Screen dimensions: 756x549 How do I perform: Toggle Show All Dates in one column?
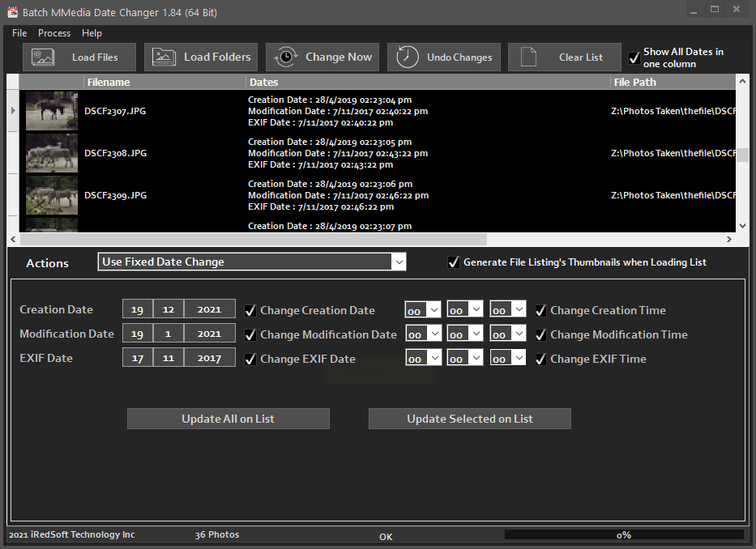click(634, 58)
